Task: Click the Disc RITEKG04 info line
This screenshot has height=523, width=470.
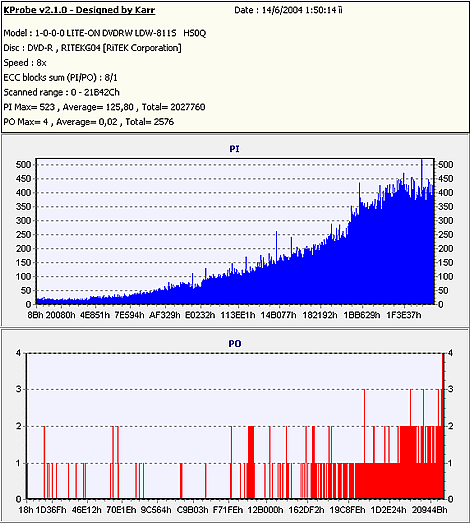Action: [x=92, y=48]
